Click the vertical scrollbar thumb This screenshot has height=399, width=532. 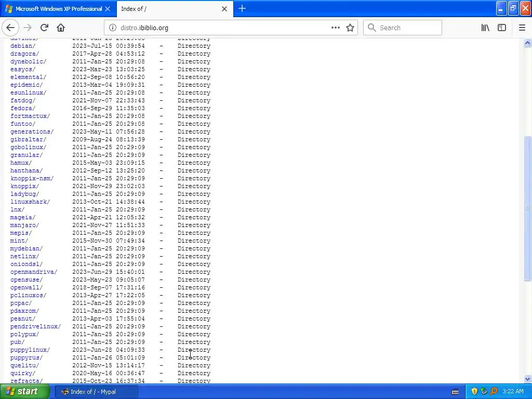tap(528, 208)
